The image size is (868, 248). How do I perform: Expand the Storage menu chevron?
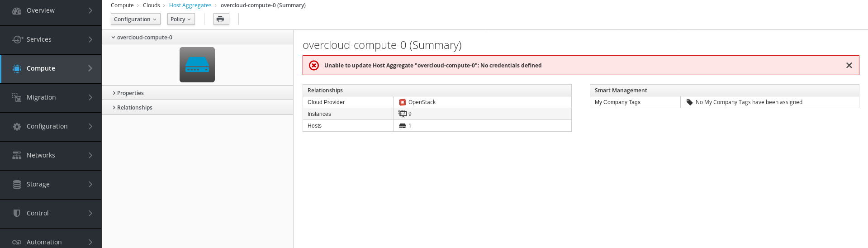[x=90, y=184]
